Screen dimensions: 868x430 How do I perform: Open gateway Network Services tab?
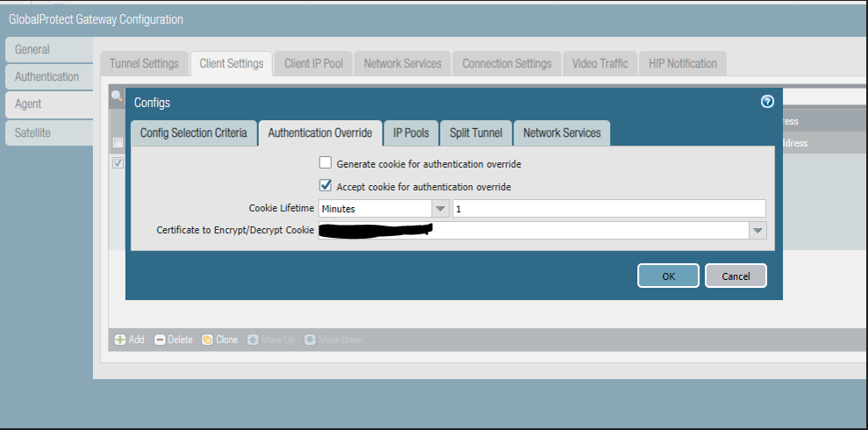point(403,64)
